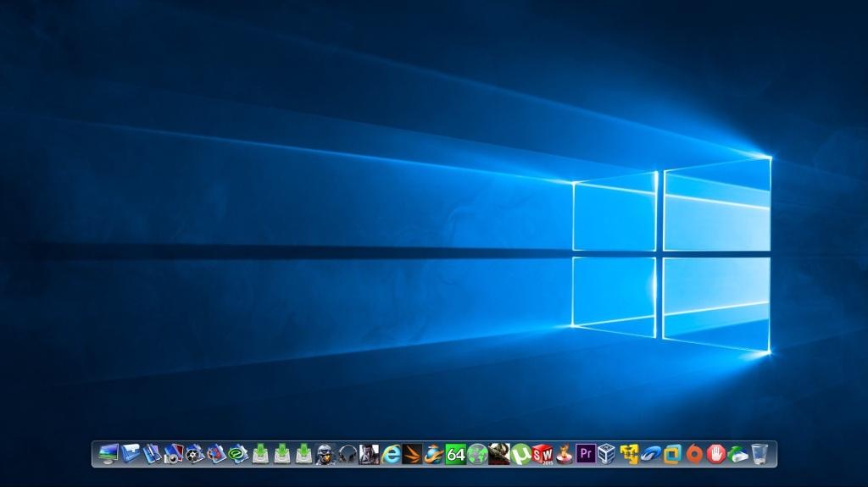
Task: Open the blue swirl oval icon
Action: coord(651,454)
